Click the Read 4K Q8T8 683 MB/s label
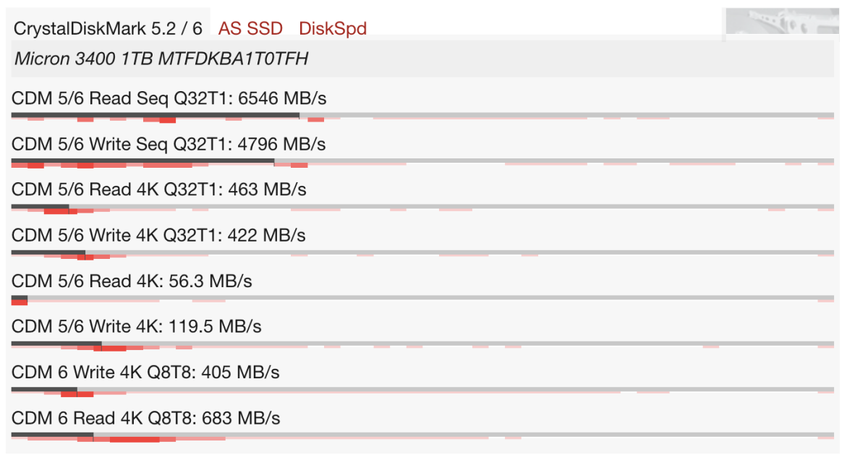The height and width of the screenshot is (460, 868). (145, 418)
